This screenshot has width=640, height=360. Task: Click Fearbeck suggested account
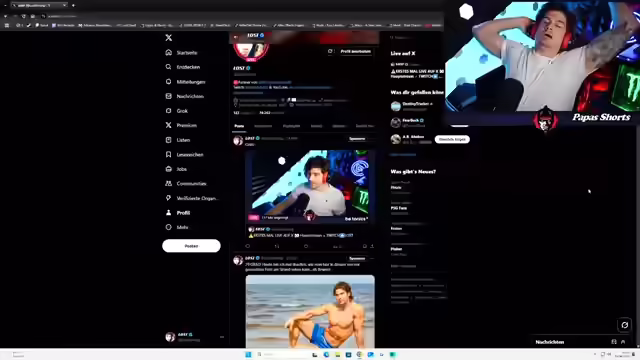pyautogui.click(x=413, y=122)
